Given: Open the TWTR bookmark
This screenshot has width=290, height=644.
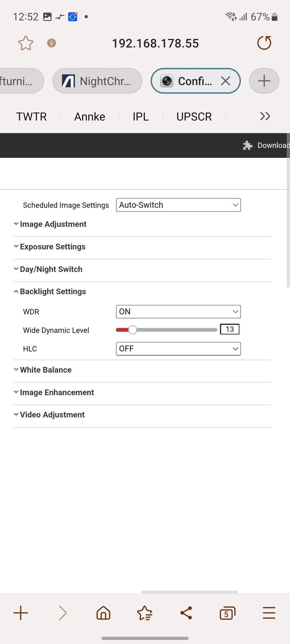Looking at the screenshot, I should point(31,116).
